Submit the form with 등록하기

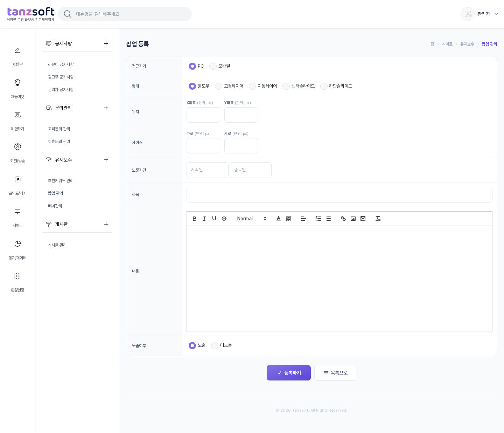click(x=289, y=373)
